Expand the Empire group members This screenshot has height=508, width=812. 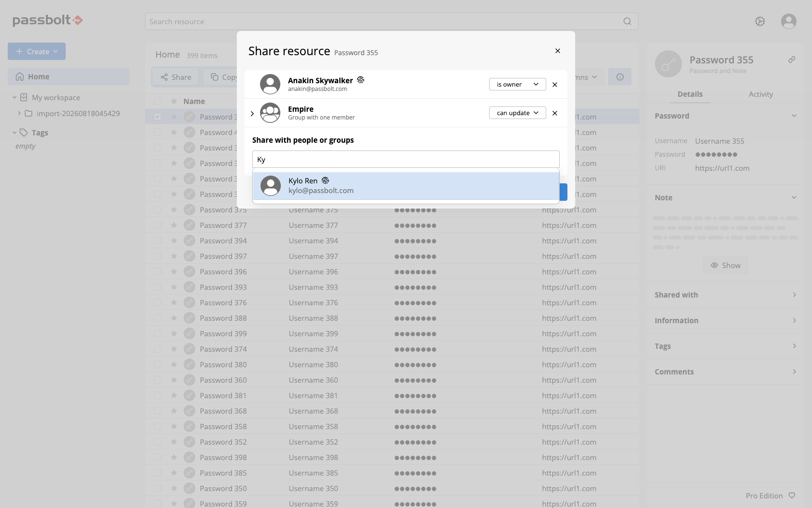point(252,114)
